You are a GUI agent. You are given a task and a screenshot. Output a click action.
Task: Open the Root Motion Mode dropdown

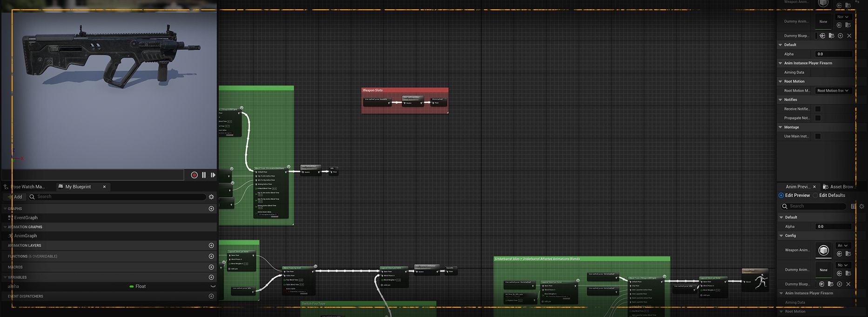pyautogui.click(x=833, y=91)
